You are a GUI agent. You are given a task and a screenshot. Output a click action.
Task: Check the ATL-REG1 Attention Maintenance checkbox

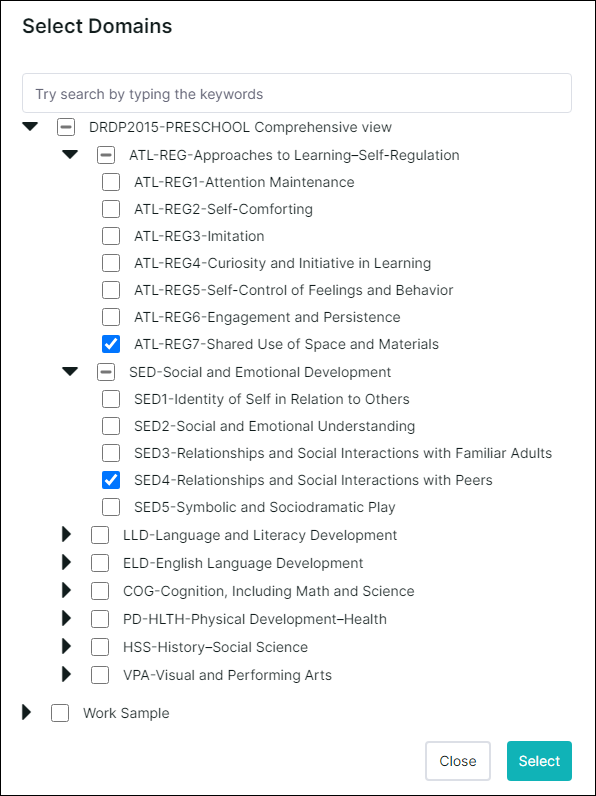point(111,182)
